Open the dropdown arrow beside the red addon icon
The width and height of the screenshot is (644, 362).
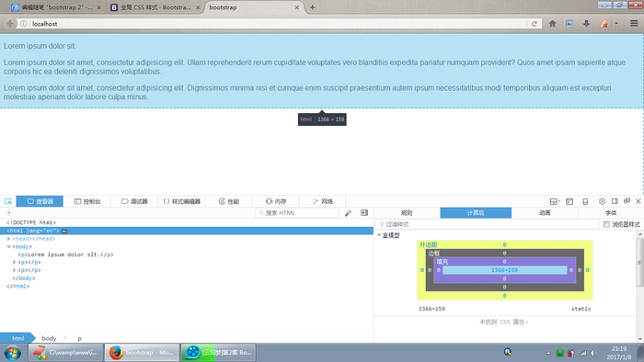click(x=616, y=24)
